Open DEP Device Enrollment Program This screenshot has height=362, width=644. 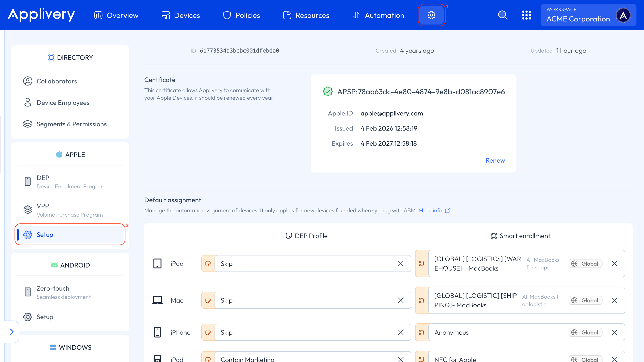tap(70, 182)
